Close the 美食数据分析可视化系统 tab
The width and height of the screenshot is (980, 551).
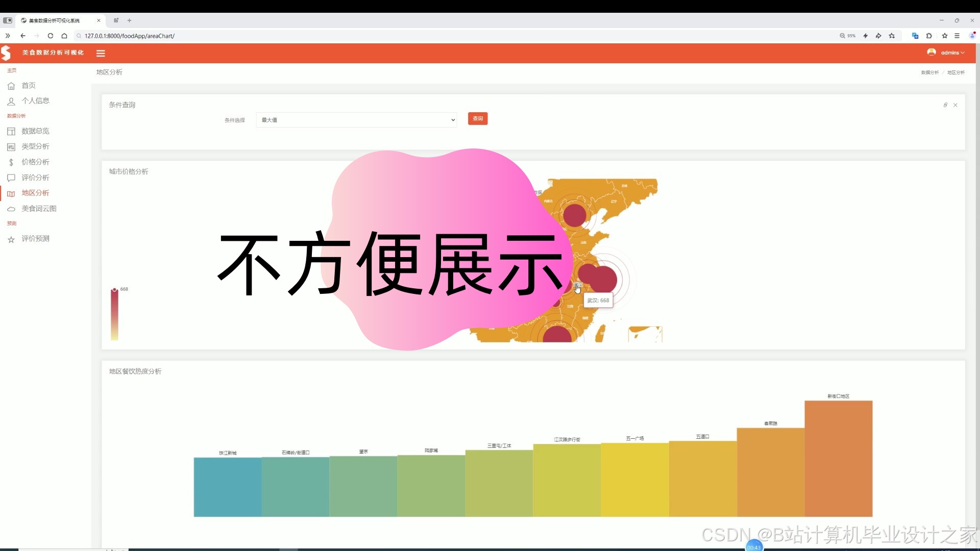pyautogui.click(x=99, y=20)
